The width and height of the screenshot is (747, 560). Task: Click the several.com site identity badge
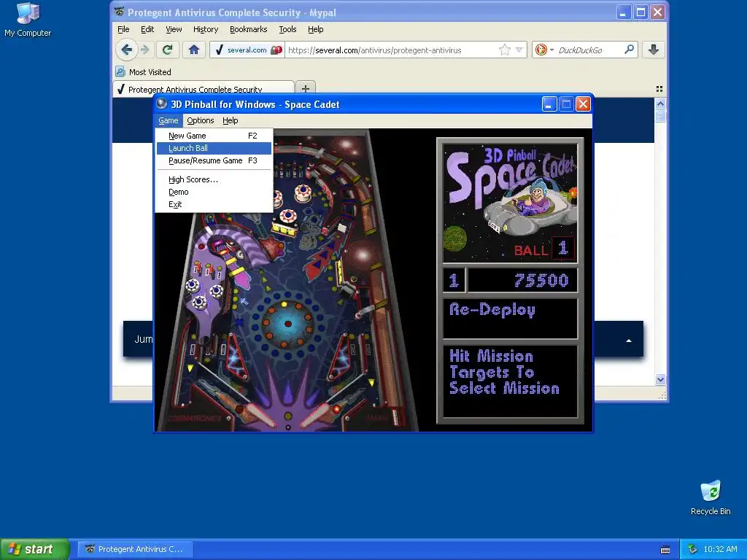point(247,50)
